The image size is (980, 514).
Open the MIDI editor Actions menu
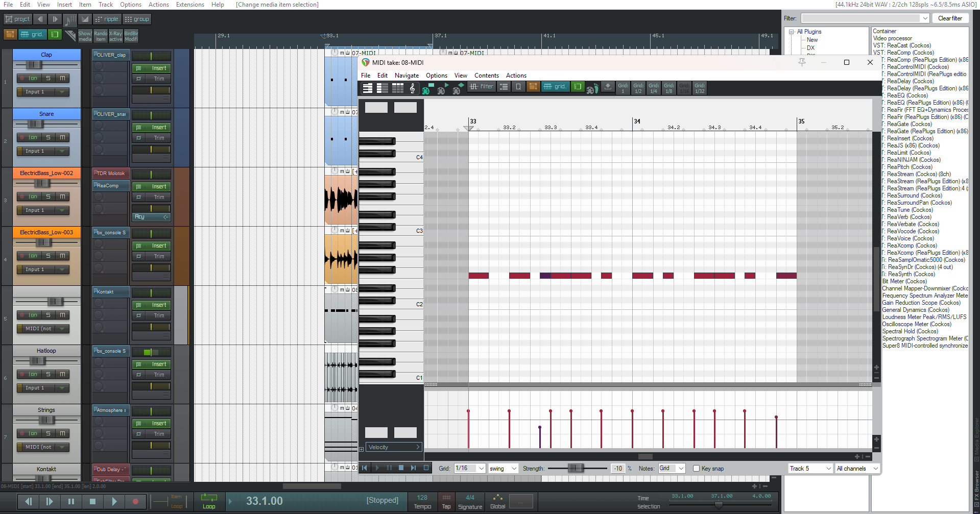click(516, 76)
